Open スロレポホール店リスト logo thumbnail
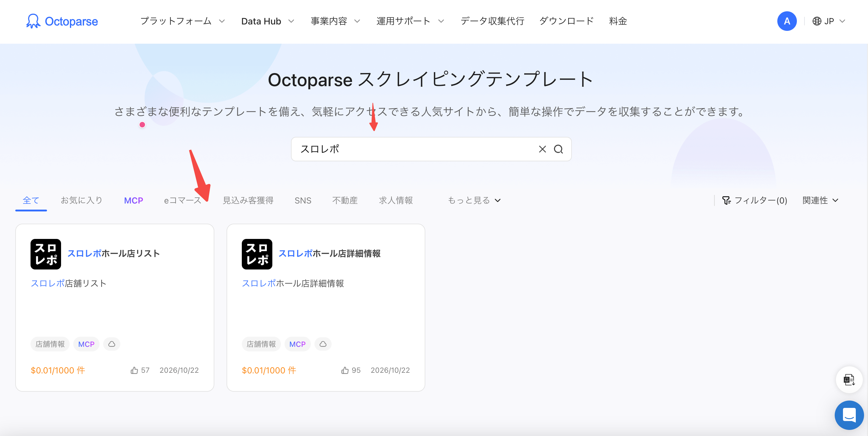The height and width of the screenshot is (436, 868). pos(45,254)
